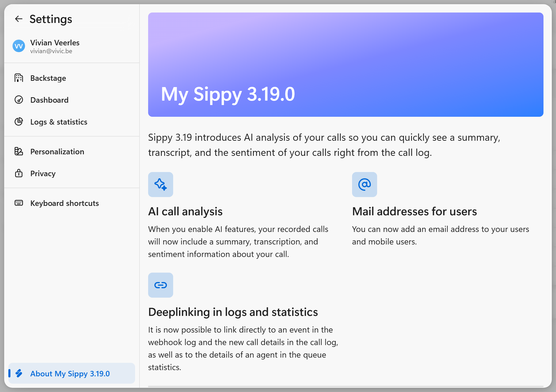The height and width of the screenshot is (392, 556).
Task: Click the Dashboard gauge icon
Action: [19, 100]
